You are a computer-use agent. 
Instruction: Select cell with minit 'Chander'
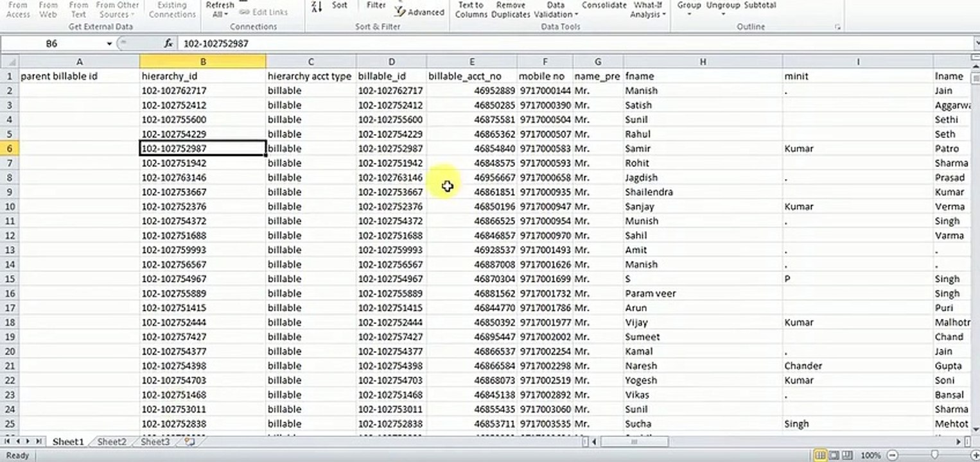pyautogui.click(x=857, y=366)
